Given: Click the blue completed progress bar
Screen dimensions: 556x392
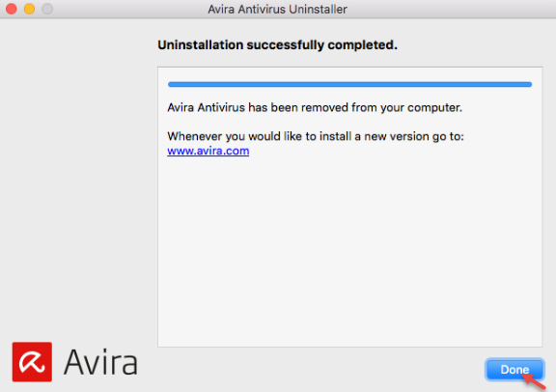Looking at the screenshot, I should [349, 84].
